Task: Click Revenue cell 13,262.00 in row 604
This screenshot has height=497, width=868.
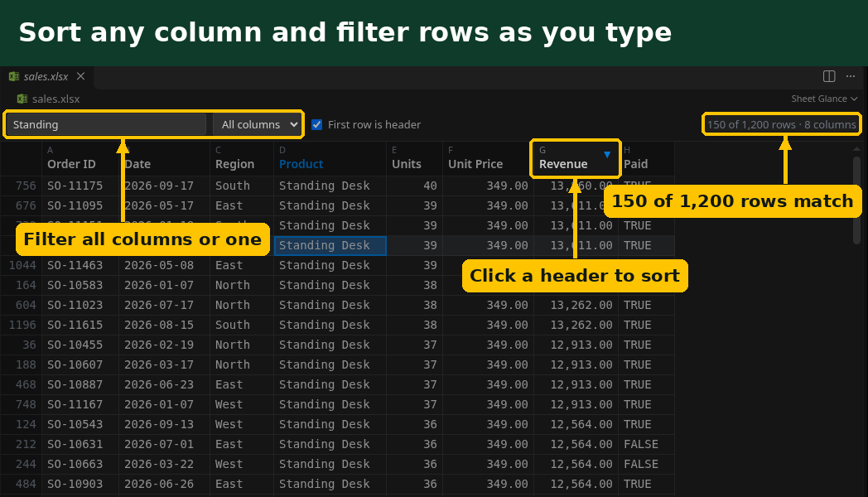Action: (576, 306)
